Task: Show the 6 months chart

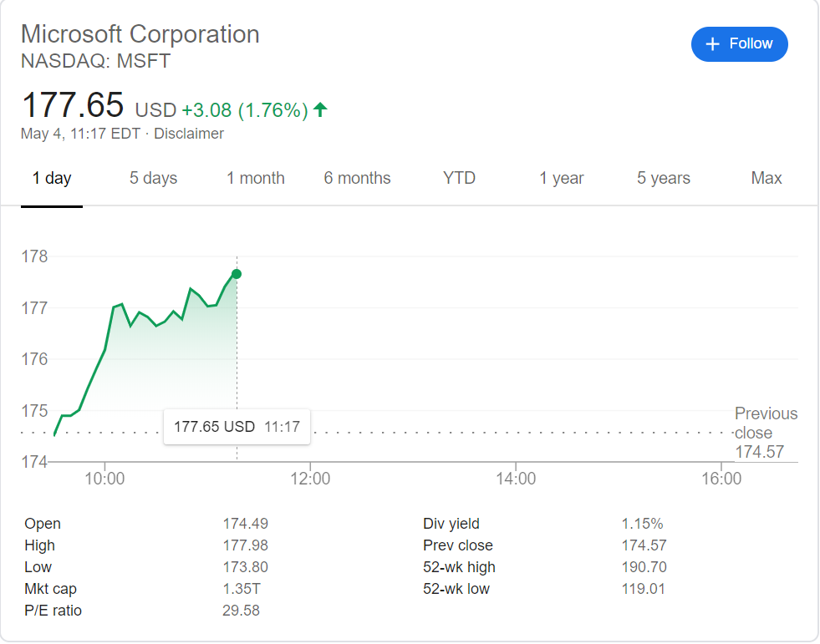Action: point(357,178)
